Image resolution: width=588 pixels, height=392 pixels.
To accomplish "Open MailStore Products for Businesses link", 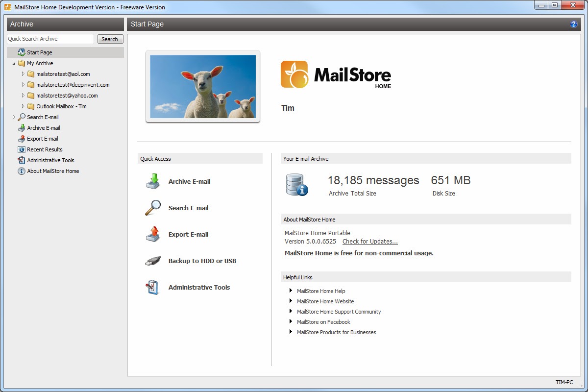I will (x=337, y=332).
